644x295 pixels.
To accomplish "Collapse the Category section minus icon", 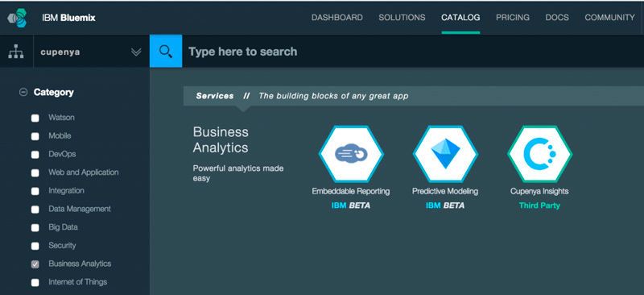I will click(x=23, y=93).
